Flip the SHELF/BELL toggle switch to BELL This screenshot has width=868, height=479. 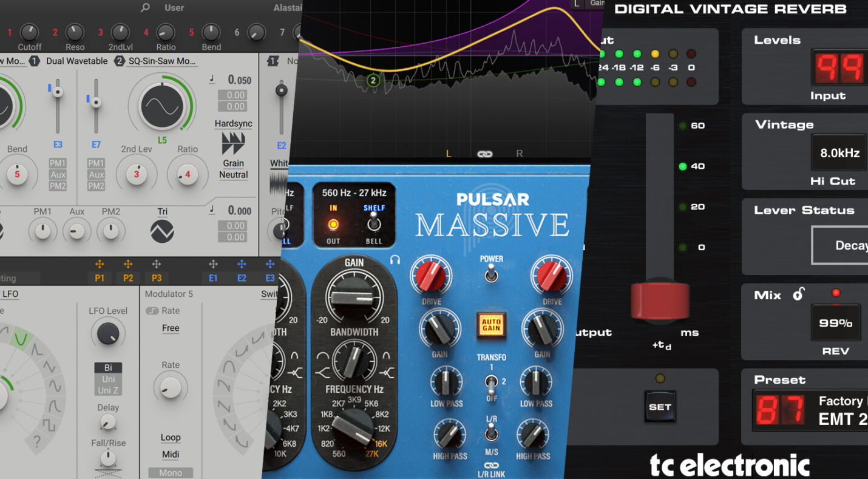pyautogui.click(x=375, y=221)
